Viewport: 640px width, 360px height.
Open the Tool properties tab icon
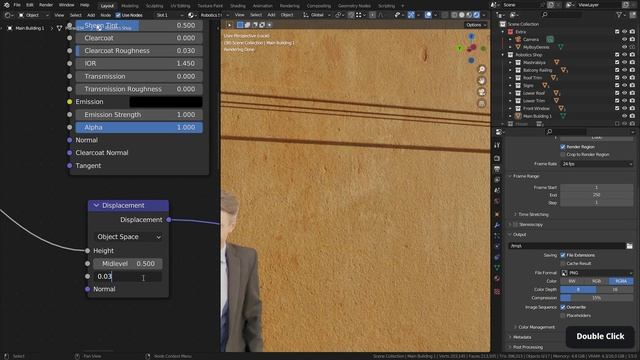(497, 145)
